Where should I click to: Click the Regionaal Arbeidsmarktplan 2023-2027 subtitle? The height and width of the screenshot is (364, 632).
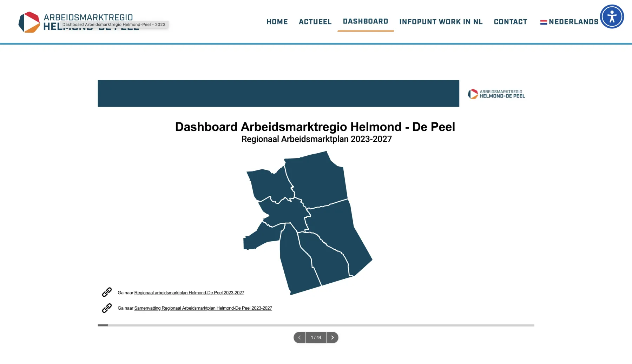coord(317,139)
